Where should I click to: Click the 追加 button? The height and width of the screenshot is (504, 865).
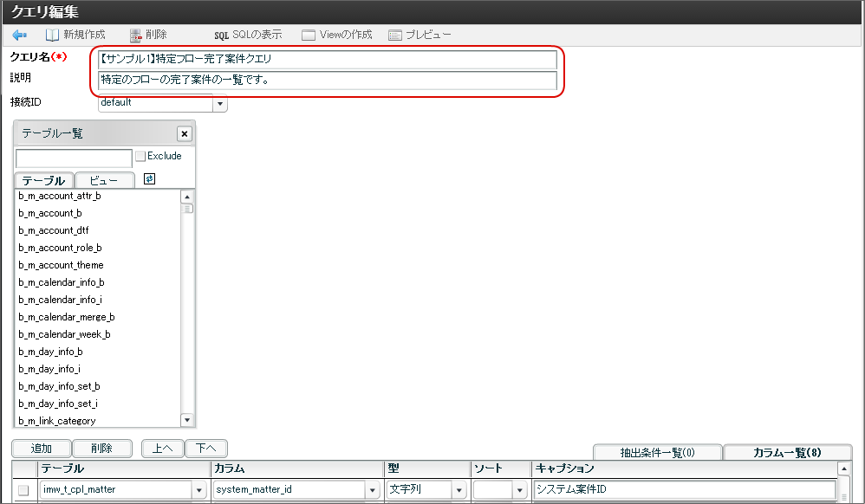coord(40,449)
